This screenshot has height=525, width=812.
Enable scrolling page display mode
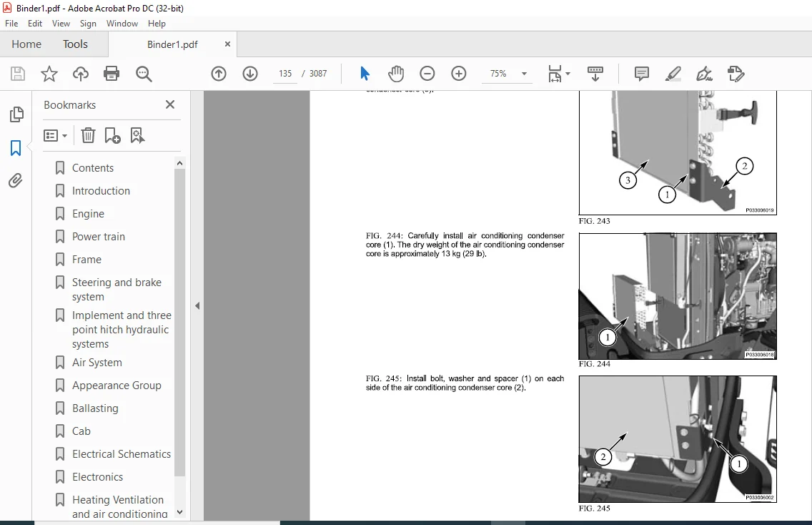[595, 74]
